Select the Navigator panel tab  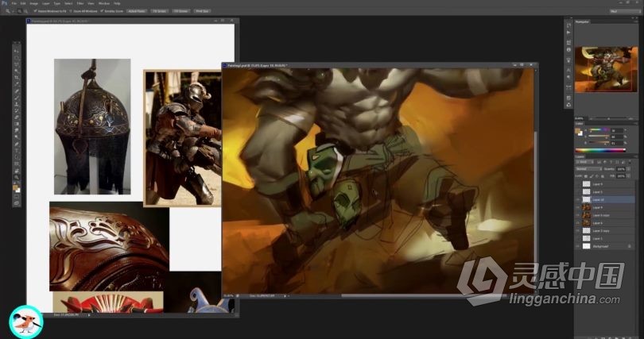(583, 21)
